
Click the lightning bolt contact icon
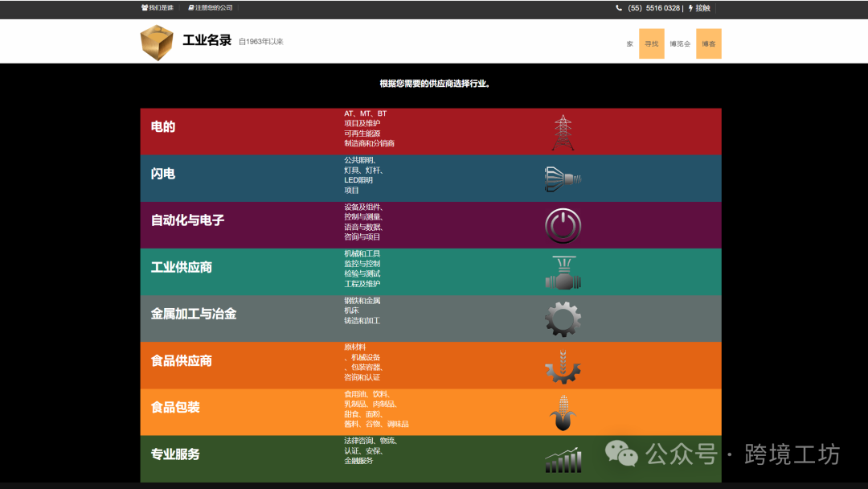pos(690,8)
